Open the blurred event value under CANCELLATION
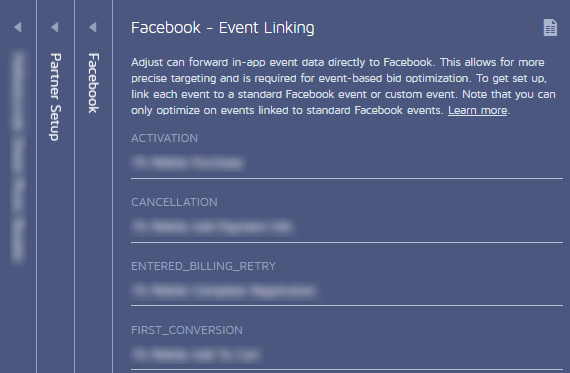570x373 pixels. point(212,226)
